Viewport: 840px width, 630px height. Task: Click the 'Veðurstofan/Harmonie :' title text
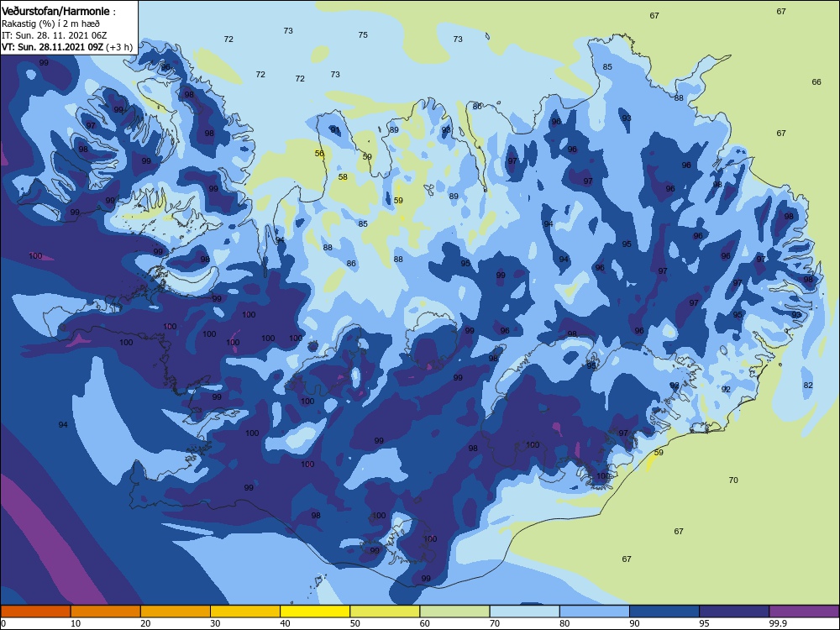(59, 11)
